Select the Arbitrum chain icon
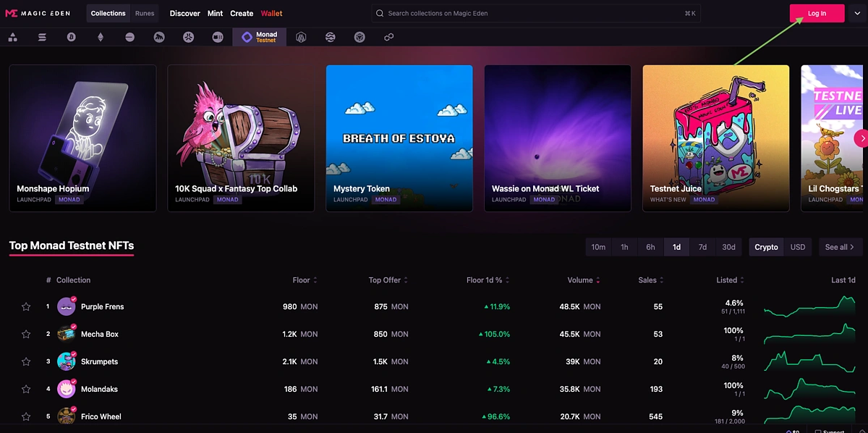The image size is (868, 433). (301, 37)
